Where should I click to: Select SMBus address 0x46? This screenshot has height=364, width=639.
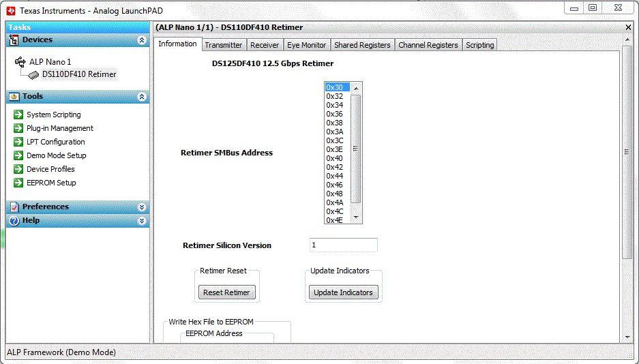click(x=338, y=185)
